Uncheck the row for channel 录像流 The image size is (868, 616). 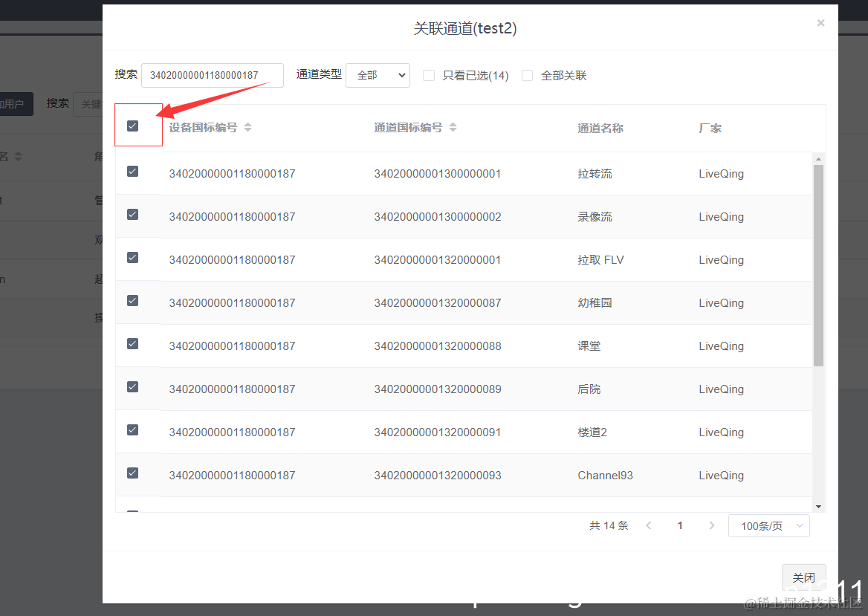132,215
